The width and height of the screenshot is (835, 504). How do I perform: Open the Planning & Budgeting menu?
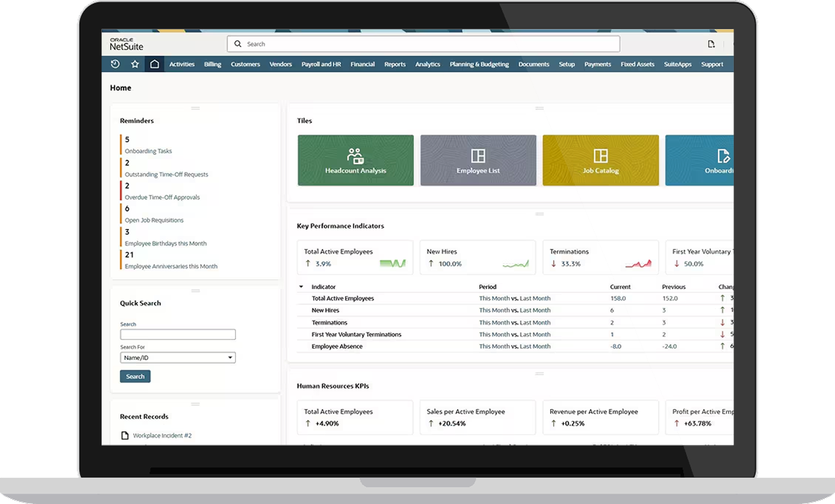(479, 65)
